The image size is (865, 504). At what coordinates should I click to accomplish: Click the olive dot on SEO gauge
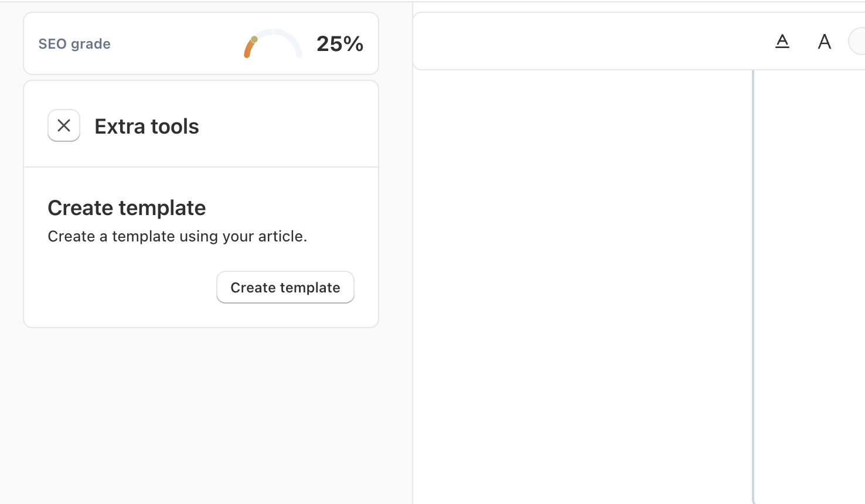pos(254,39)
